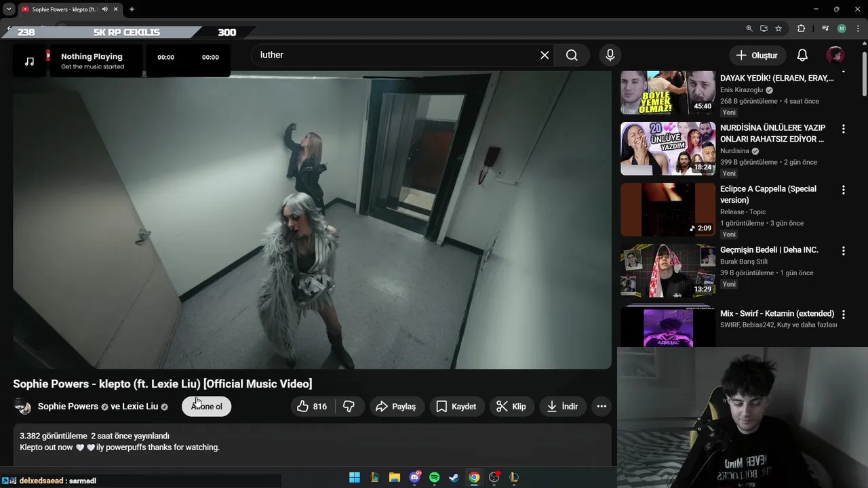Viewport: 868px width, 488px height.
Task: Open the Geçmişin Bedeli | Deha INC. title
Action: [769, 250]
